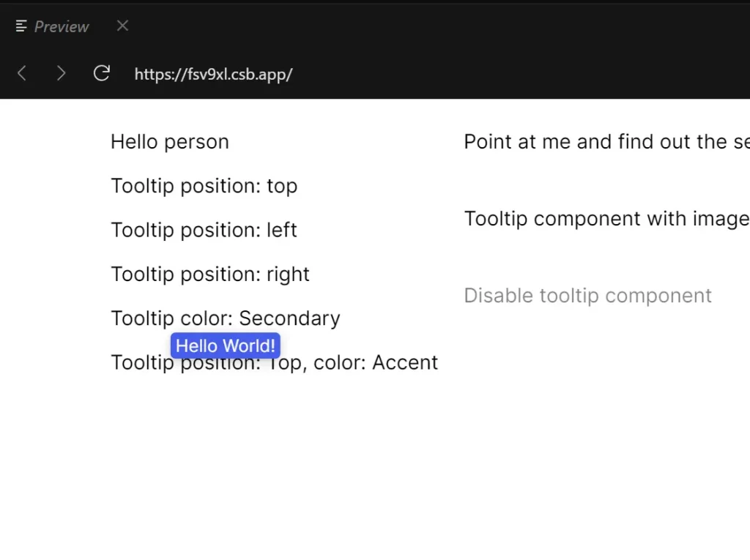Click the 'Hello person' tooltip trigger
Image resolution: width=750 pixels, height=560 pixels.
pos(170,141)
